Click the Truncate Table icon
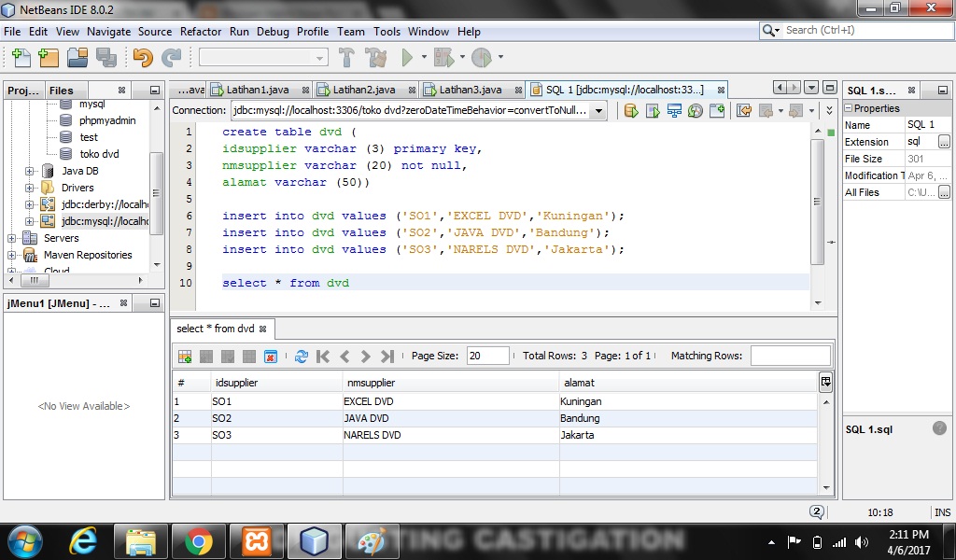This screenshot has height=560, width=956. tap(271, 356)
